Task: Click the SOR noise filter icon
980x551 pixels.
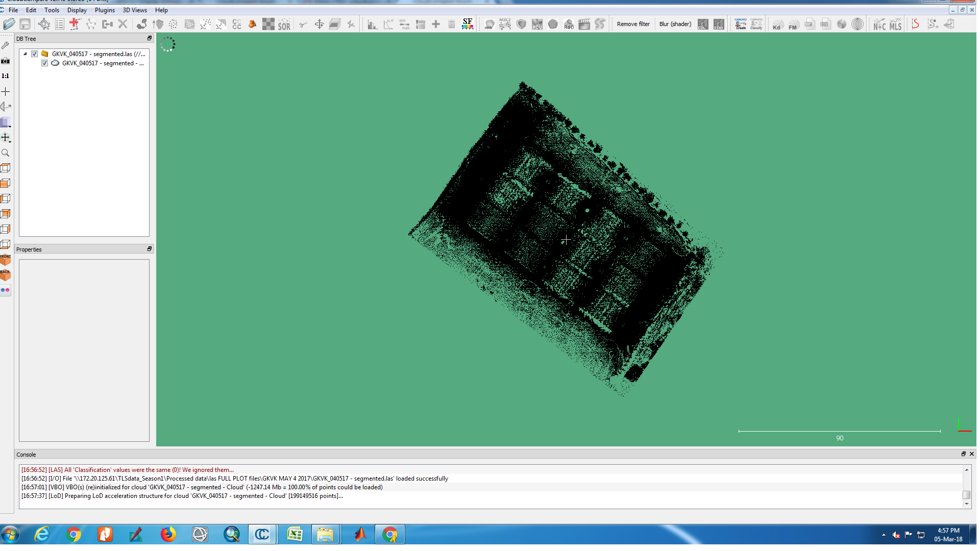Action: point(284,24)
